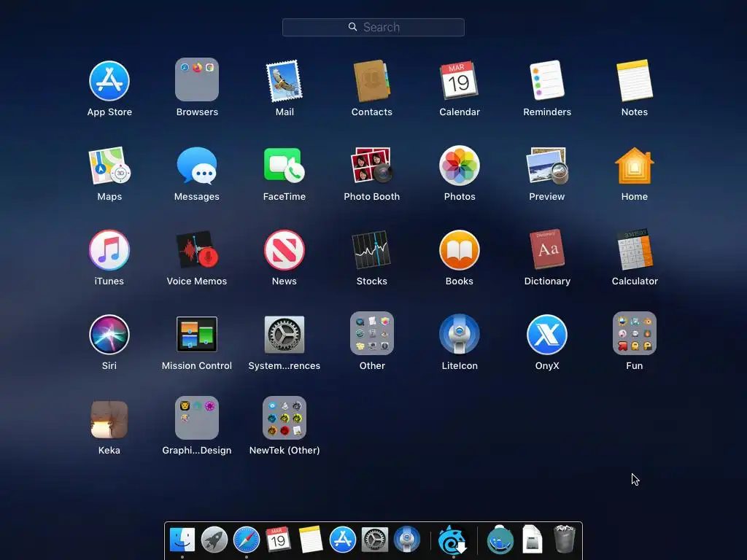Open Safari from the Dock
Image resolution: width=747 pixels, height=560 pixels.
[247, 540]
